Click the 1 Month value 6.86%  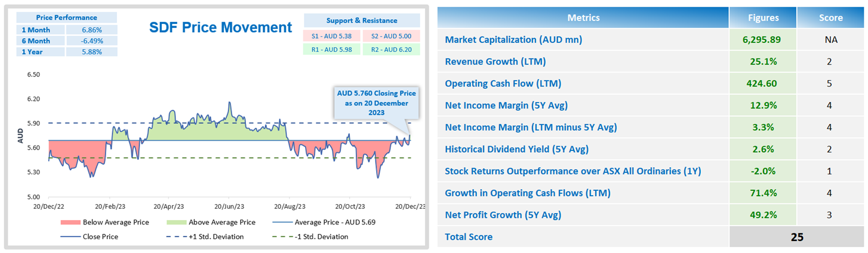[x=93, y=29]
